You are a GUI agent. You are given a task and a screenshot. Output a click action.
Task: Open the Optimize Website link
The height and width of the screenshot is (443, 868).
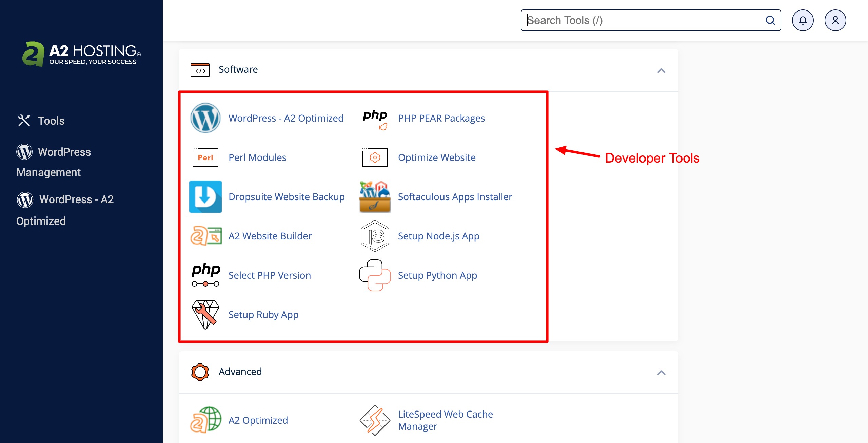(x=437, y=157)
